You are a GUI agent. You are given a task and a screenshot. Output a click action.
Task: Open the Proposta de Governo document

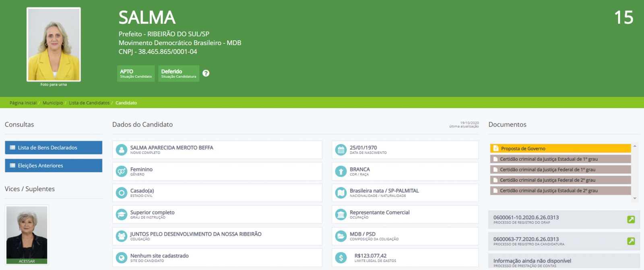(x=560, y=148)
